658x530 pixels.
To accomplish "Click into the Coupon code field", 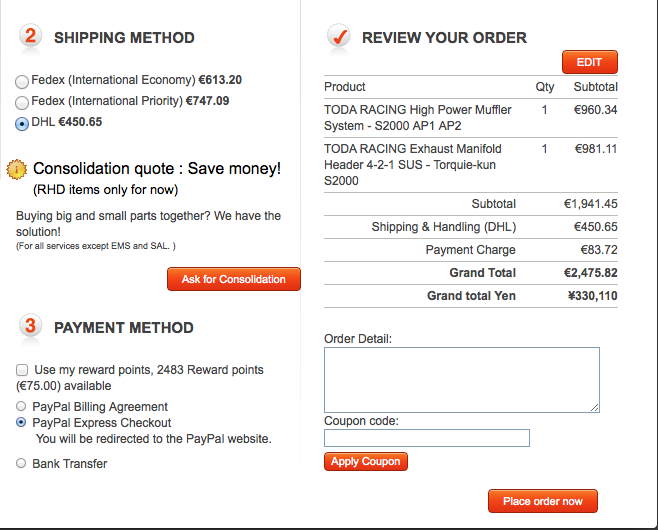I will click(x=426, y=438).
